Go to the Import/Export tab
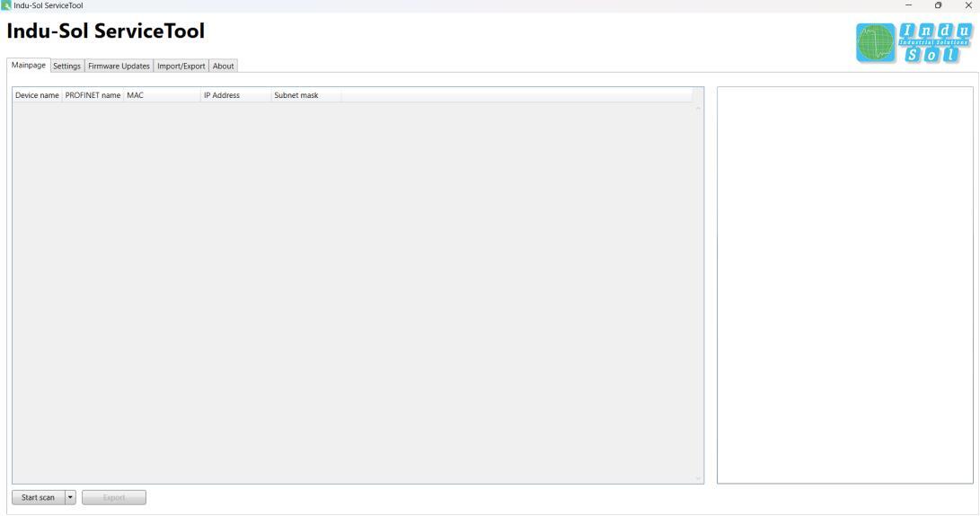Viewport: 980px width, 516px height. pos(181,66)
